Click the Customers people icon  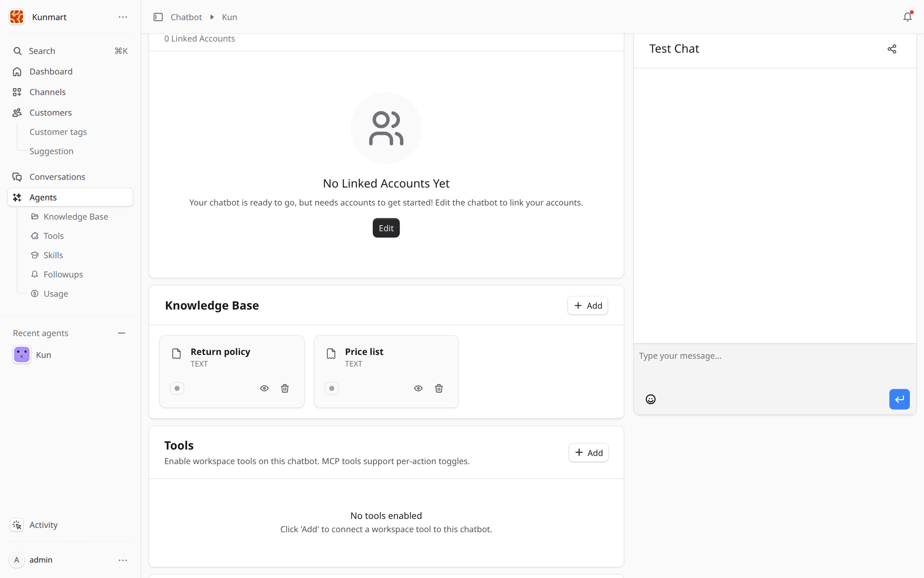17,113
